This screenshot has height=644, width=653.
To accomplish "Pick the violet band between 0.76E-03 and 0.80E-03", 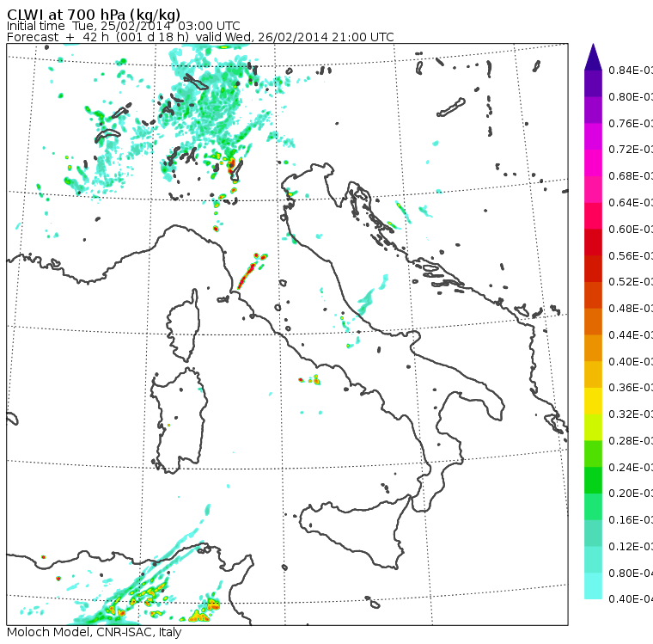I will [x=593, y=110].
